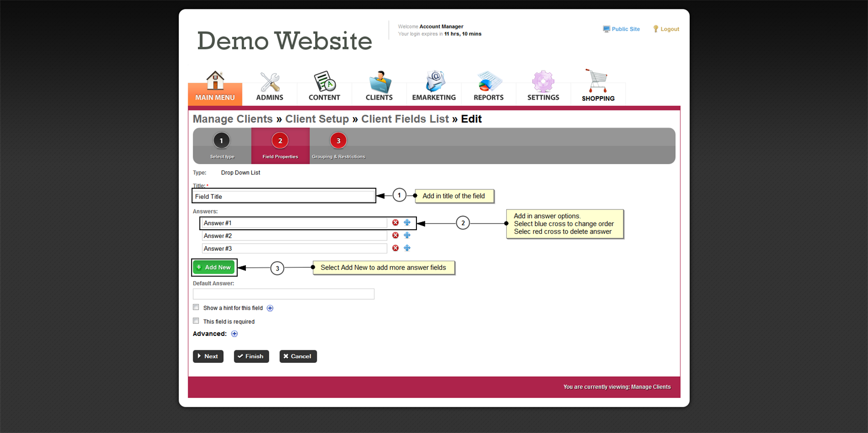
Task: Go to Clients folder icon
Action: [x=379, y=83]
